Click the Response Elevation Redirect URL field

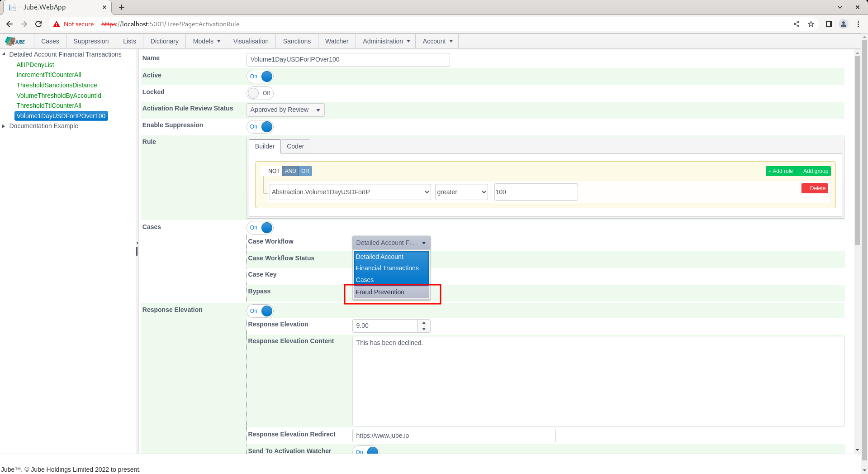pyautogui.click(x=454, y=436)
